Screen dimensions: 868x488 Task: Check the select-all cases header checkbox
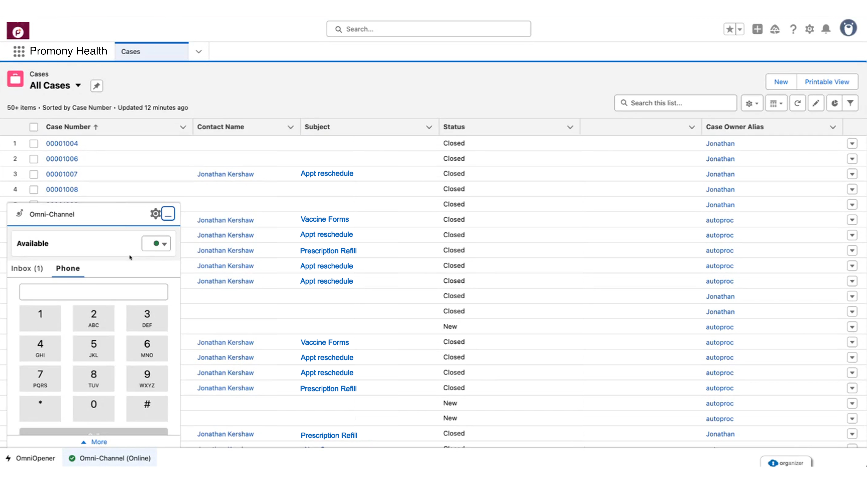[x=34, y=127]
